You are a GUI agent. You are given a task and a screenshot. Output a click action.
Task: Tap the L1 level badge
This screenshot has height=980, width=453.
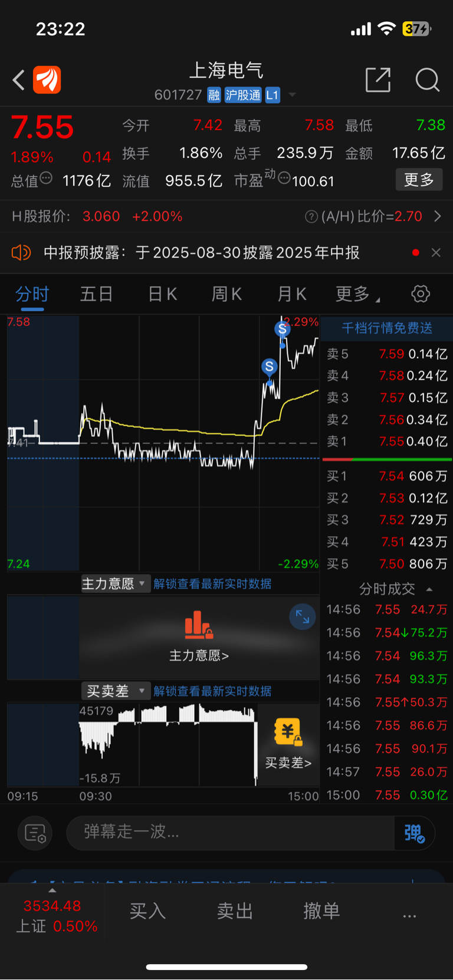point(272,95)
